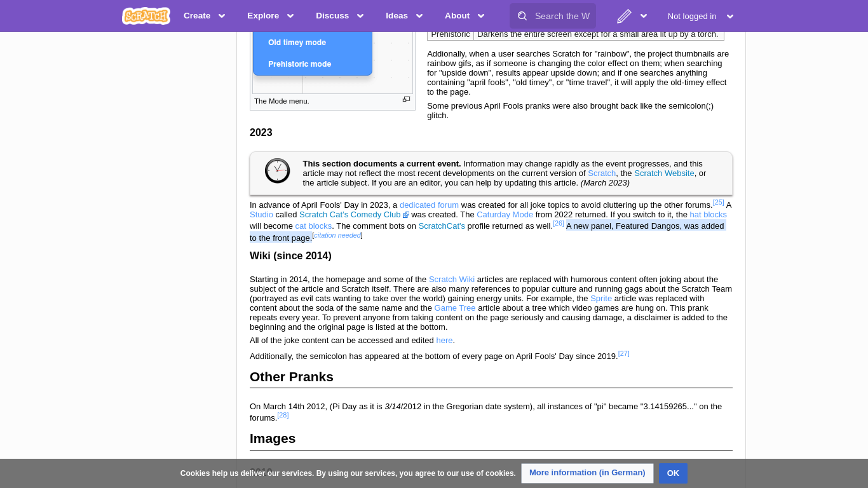The height and width of the screenshot is (488, 868).
Task: Click citation reference [25]
Action: click(718, 201)
